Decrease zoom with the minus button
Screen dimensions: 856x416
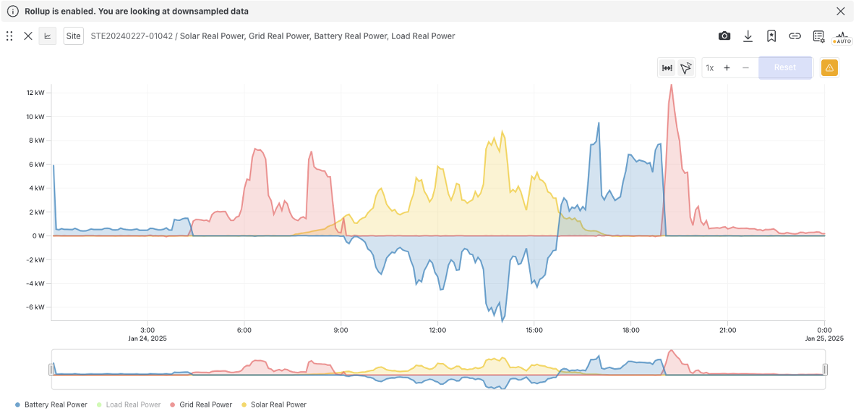point(745,68)
